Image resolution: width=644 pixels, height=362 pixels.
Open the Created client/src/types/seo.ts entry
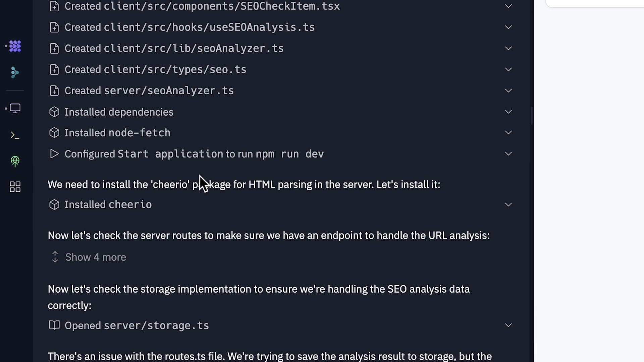(155, 69)
